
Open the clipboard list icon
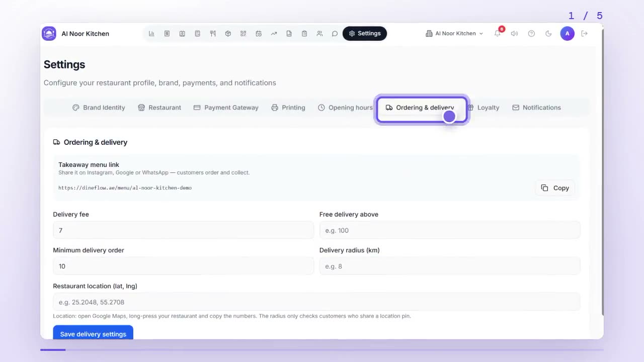(304, 34)
